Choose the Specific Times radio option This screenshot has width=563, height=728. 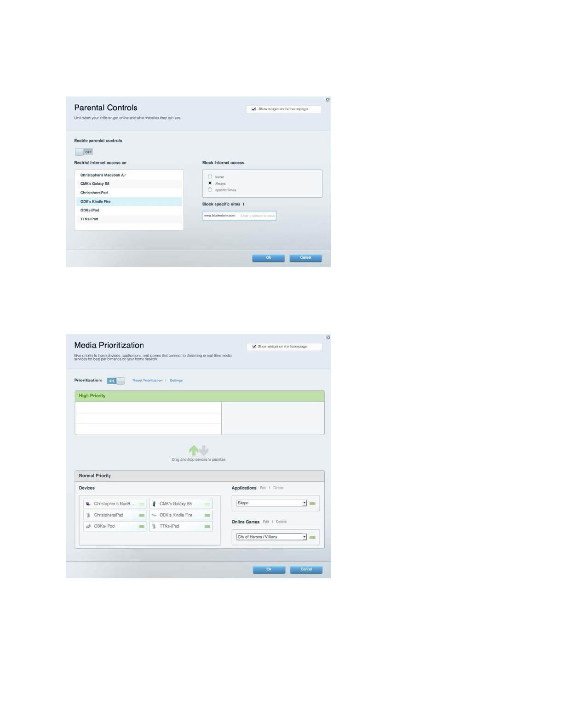(210, 190)
